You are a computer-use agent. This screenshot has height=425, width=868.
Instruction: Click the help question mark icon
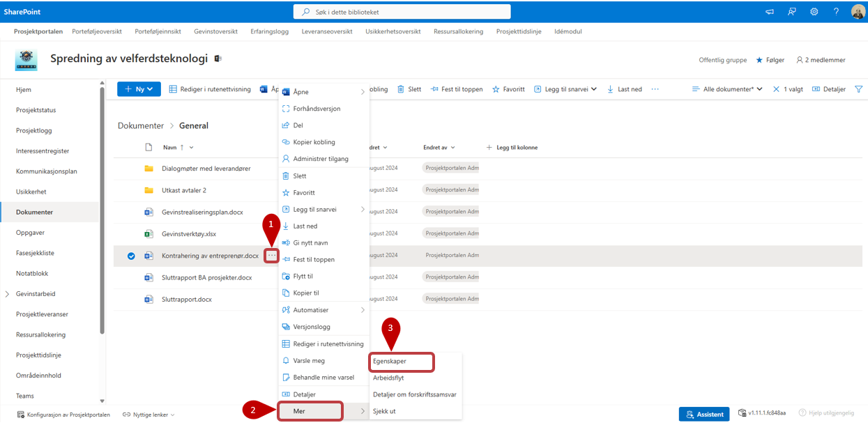click(836, 12)
